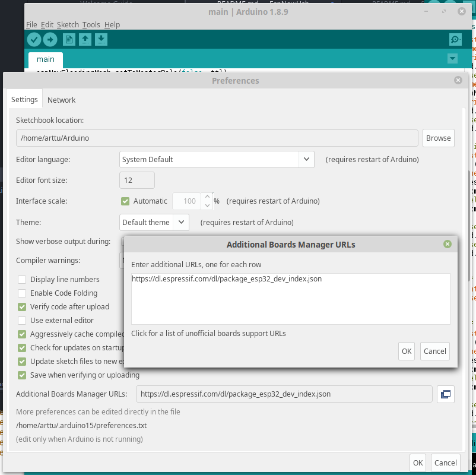
Task: Toggle Aggressively cache compiled core checkbox
Action: (22, 334)
